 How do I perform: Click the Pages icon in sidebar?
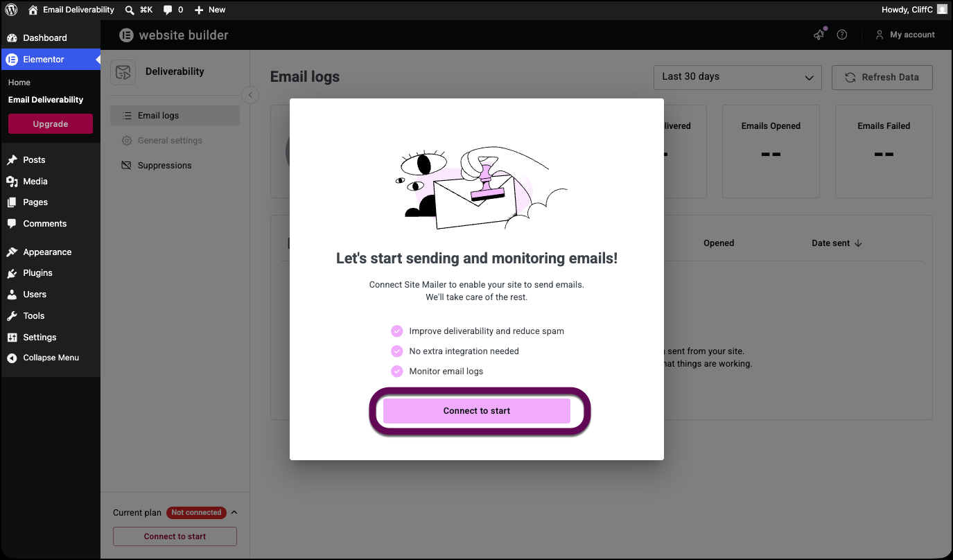click(12, 202)
